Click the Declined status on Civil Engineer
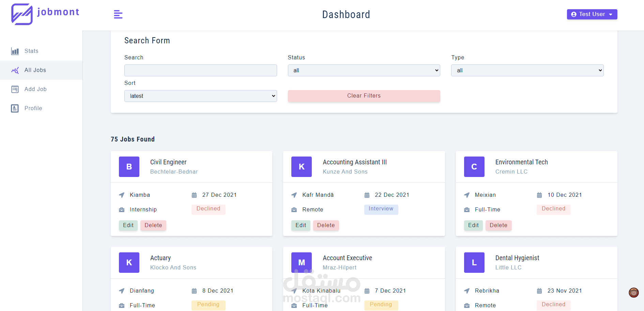 pyautogui.click(x=209, y=209)
